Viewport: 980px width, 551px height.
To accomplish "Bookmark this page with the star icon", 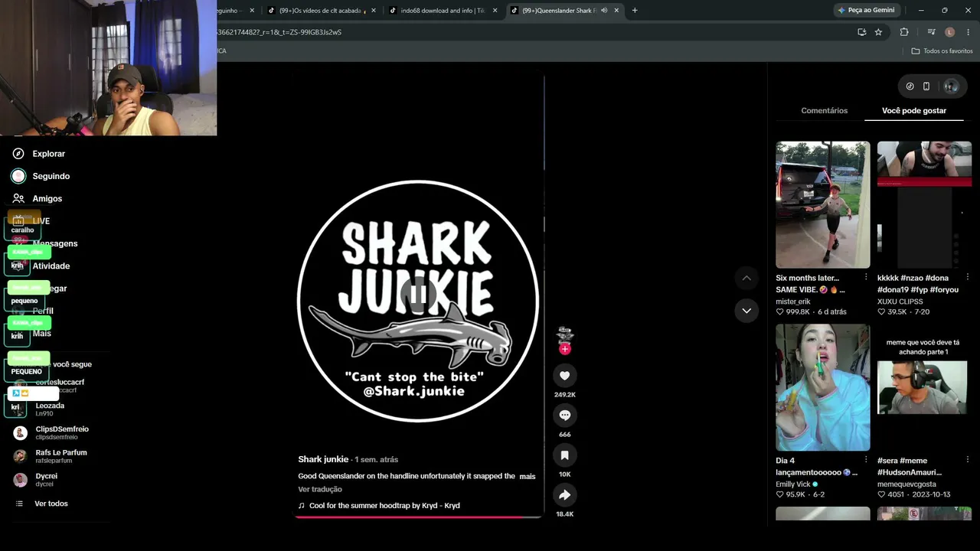I will point(878,32).
